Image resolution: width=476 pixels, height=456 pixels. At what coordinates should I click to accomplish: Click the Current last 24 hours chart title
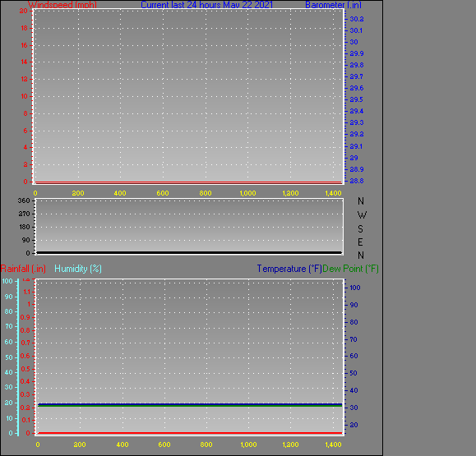(x=206, y=5)
